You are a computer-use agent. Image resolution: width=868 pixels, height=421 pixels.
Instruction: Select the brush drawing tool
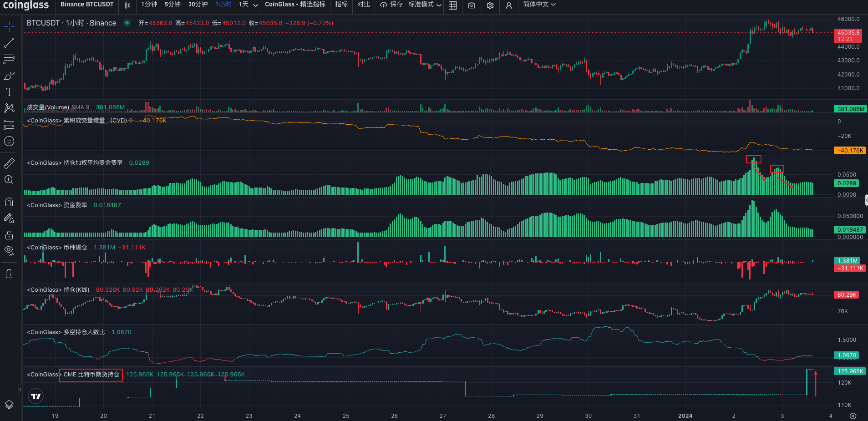(9, 76)
